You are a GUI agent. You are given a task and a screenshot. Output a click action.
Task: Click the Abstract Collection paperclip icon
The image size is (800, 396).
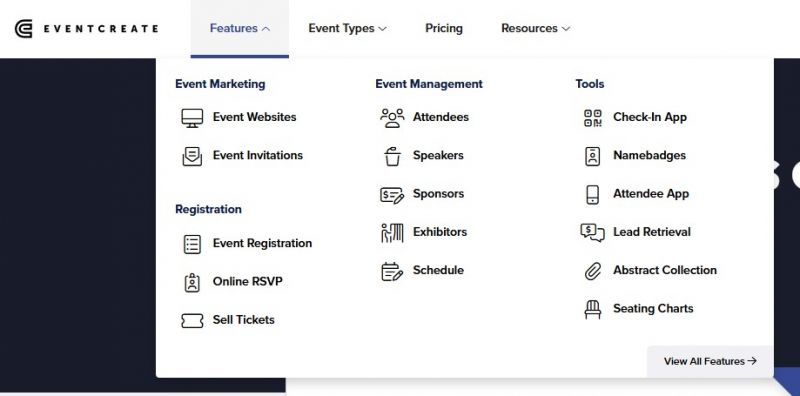point(592,270)
